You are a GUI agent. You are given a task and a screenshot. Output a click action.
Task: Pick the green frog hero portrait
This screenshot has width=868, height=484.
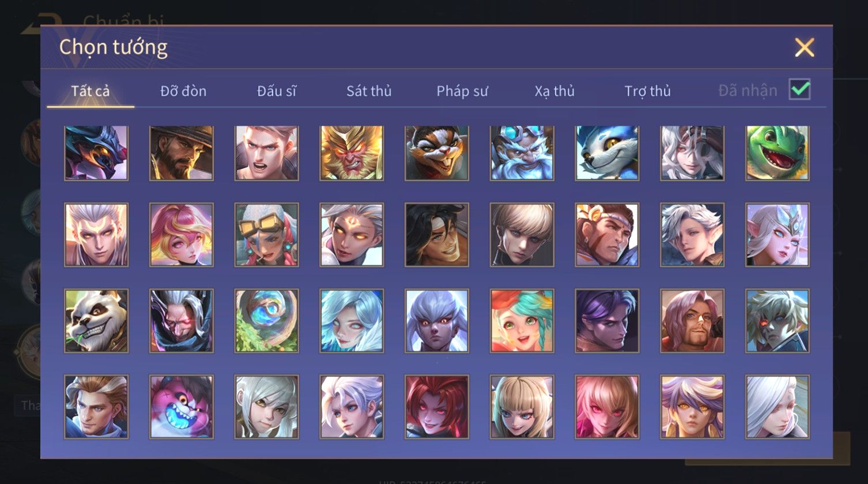[777, 153]
